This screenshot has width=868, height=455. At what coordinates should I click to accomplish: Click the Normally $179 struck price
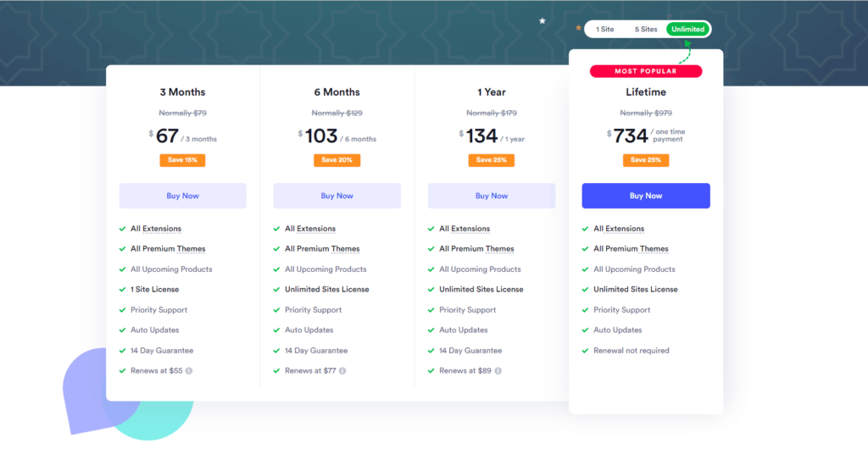(x=492, y=113)
